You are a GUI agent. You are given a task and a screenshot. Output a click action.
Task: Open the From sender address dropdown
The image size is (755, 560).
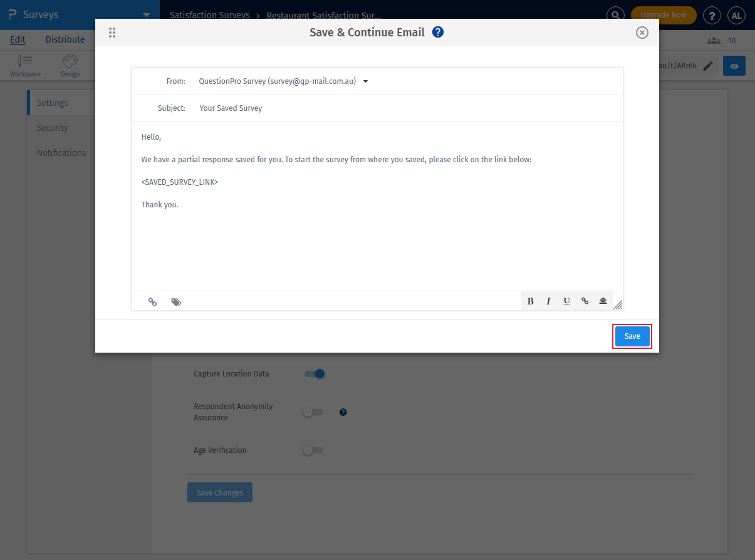coord(365,81)
